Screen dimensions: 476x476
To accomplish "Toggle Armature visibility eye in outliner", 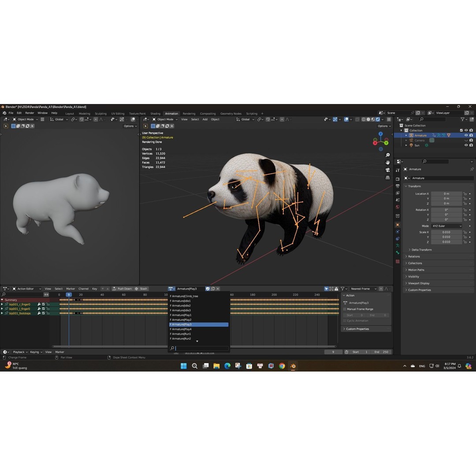I will coord(466,135).
